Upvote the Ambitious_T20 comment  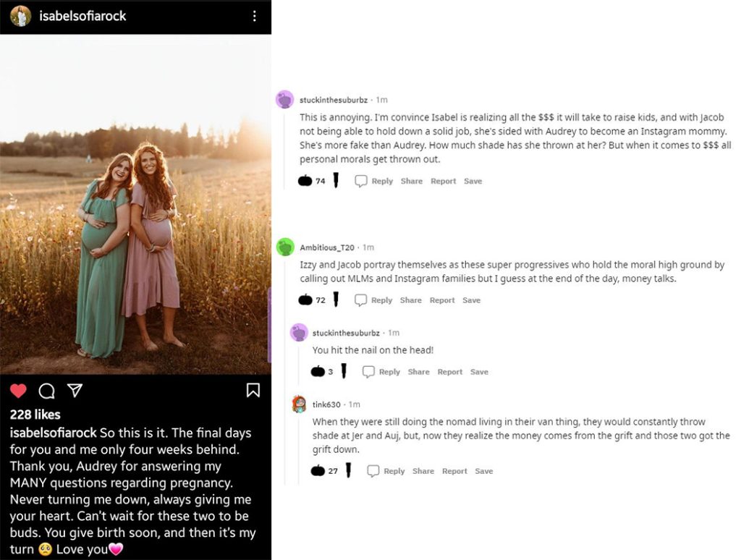pos(305,300)
